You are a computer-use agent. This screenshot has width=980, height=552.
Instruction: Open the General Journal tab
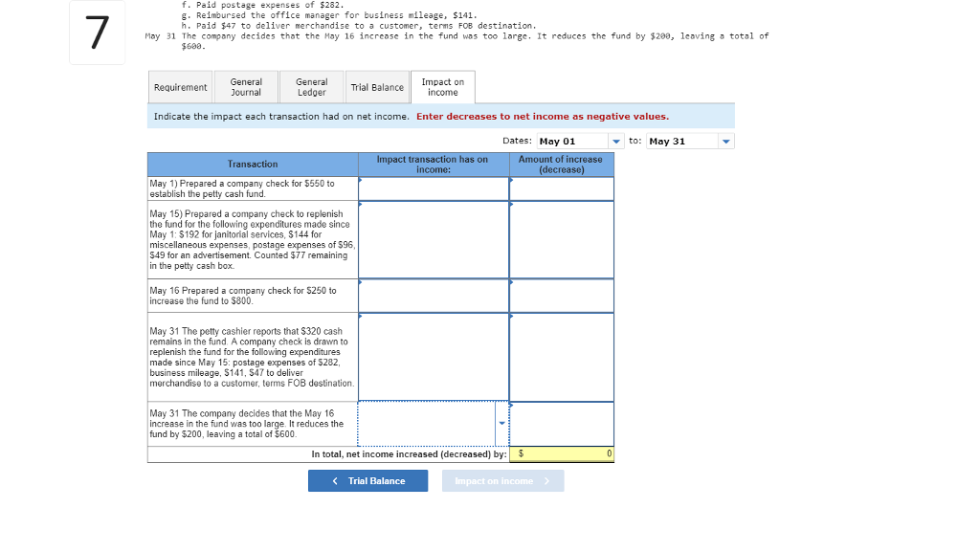[x=245, y=87]
